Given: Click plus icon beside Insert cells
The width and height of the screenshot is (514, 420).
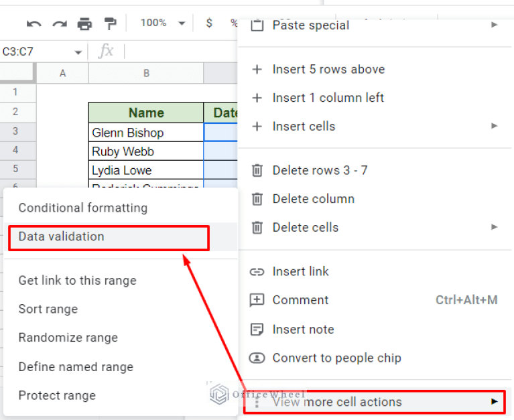Looking at the screenshot, I should [x=257, y=126].
